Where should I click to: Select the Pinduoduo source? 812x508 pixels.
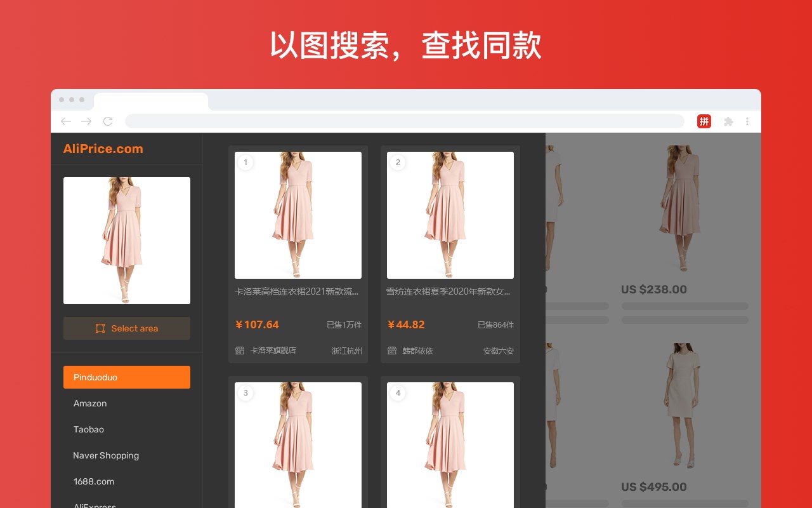tap(127, 377)
